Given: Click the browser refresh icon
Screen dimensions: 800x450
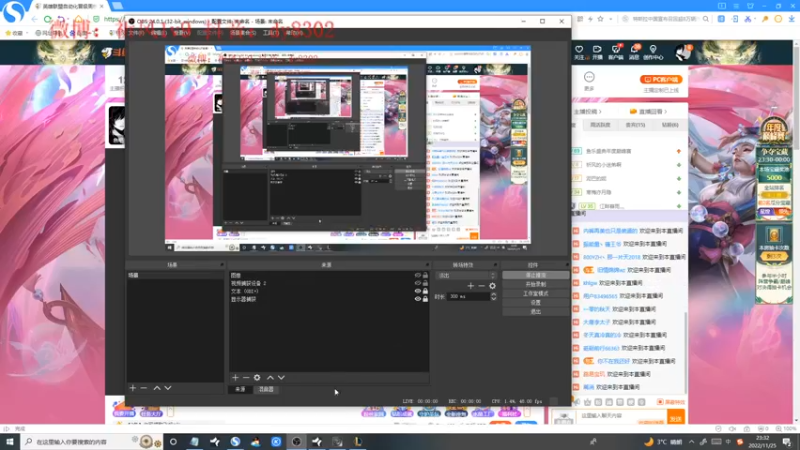Looking at the screenshot, I should (47, 19).
